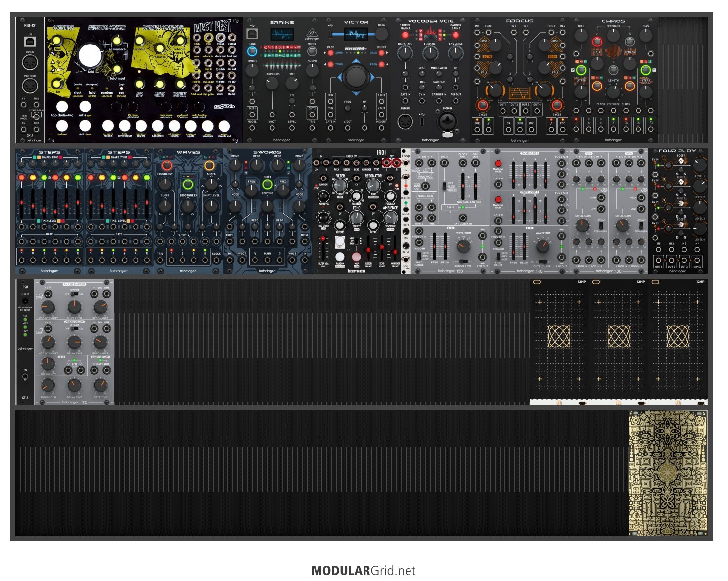Push the YMOD button on Victor
Image resolution: width=728 pixels, height=581 pixels.
331,65
